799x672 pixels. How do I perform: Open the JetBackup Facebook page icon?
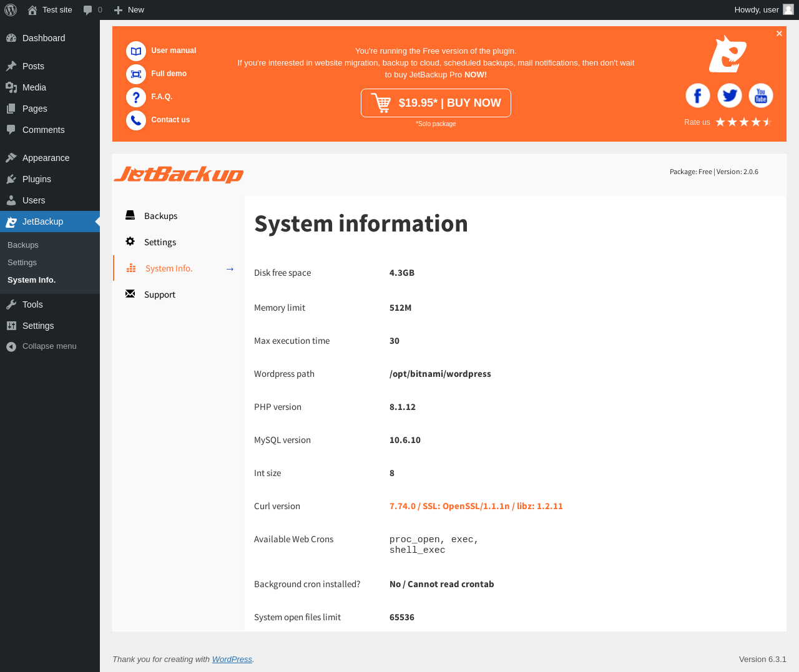698,95
